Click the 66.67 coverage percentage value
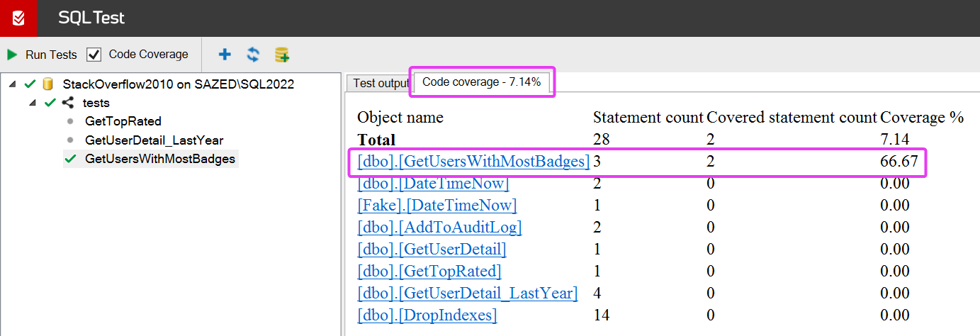This screenshot has width=980, height=336. coord(899,162)
